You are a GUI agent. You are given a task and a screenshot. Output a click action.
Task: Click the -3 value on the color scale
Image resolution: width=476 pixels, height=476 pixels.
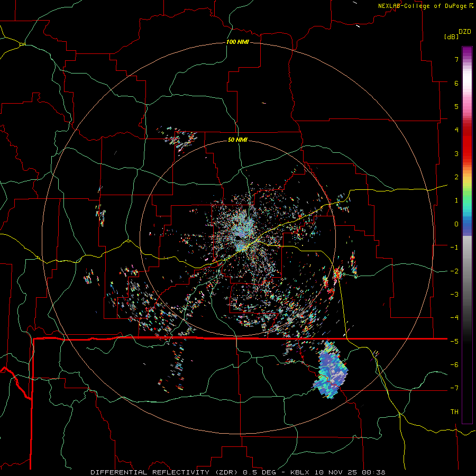454,295
